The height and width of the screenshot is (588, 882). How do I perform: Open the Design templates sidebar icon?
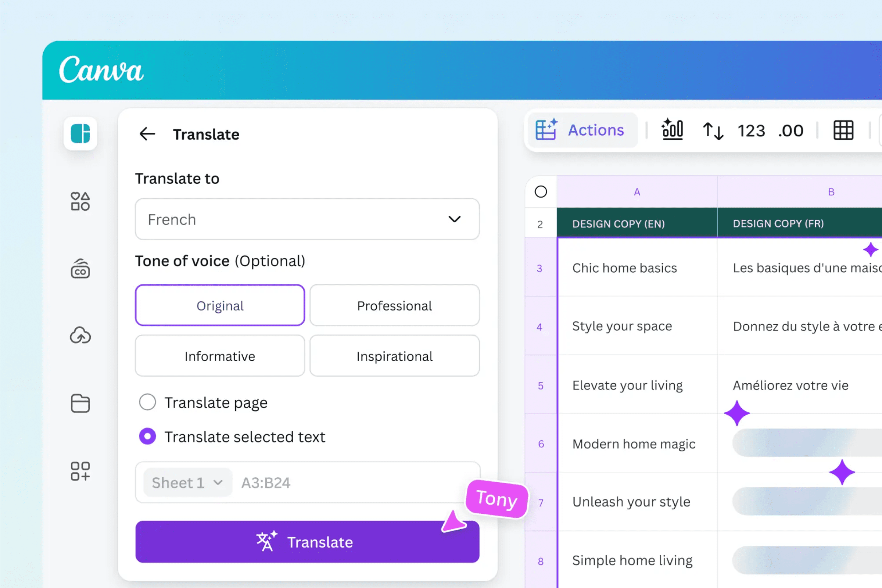[80, 133]
